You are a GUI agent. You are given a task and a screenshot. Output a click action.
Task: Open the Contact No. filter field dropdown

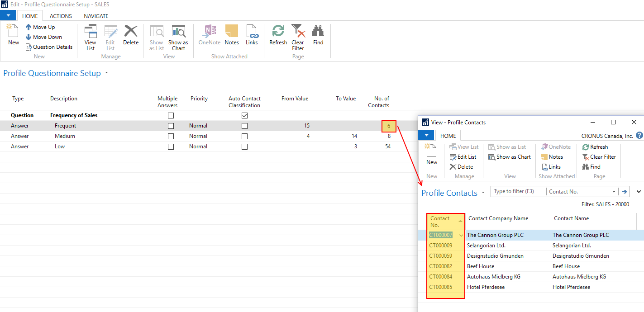click(x=614, y=192)
